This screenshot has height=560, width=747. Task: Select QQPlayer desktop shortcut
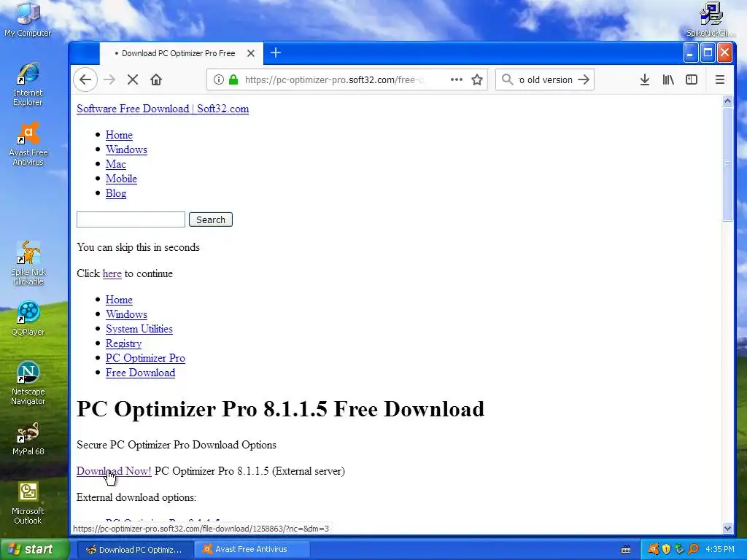pos(28,319)
